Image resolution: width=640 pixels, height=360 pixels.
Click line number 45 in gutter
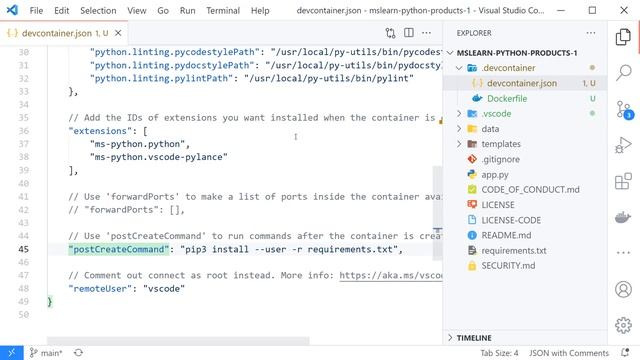click(x=23, y=249)
